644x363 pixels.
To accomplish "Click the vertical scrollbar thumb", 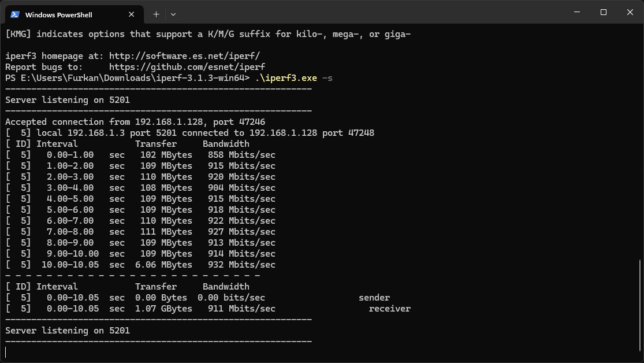I will [640, 306].
